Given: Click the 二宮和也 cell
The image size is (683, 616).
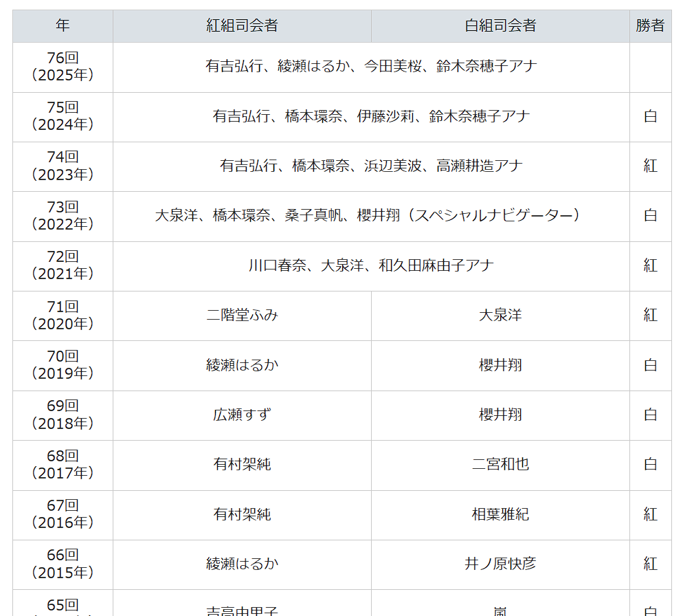Looking at the screenshot, I should point(500,465).
